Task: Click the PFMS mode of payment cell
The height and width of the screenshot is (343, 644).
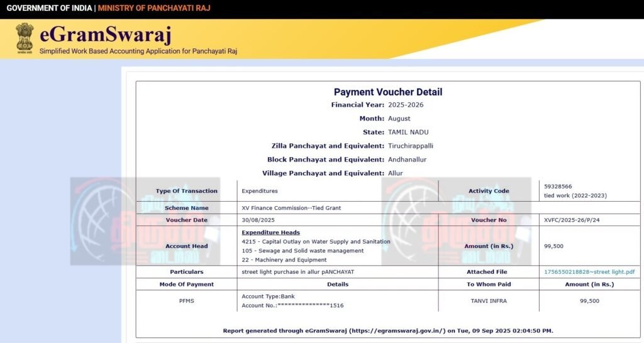Action: click(x=187, y=301)
